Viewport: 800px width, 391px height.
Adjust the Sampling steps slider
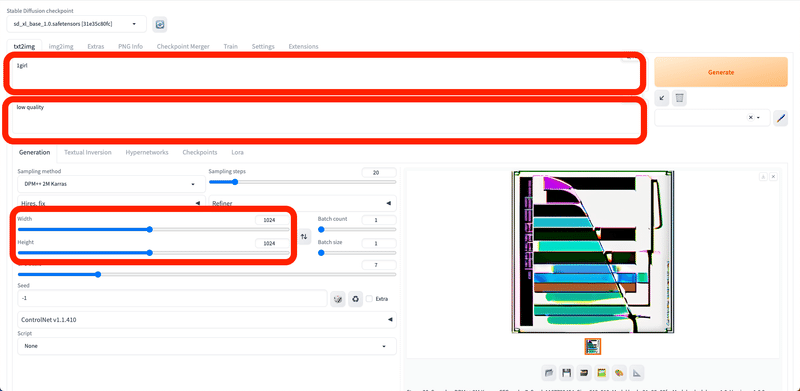[x=303, y=182]
